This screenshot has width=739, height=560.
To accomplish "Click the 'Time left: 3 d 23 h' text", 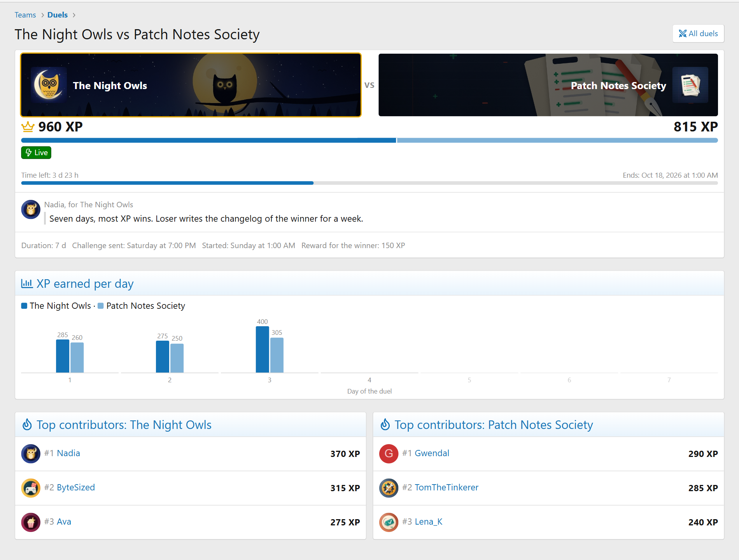I will coord(50,175).
